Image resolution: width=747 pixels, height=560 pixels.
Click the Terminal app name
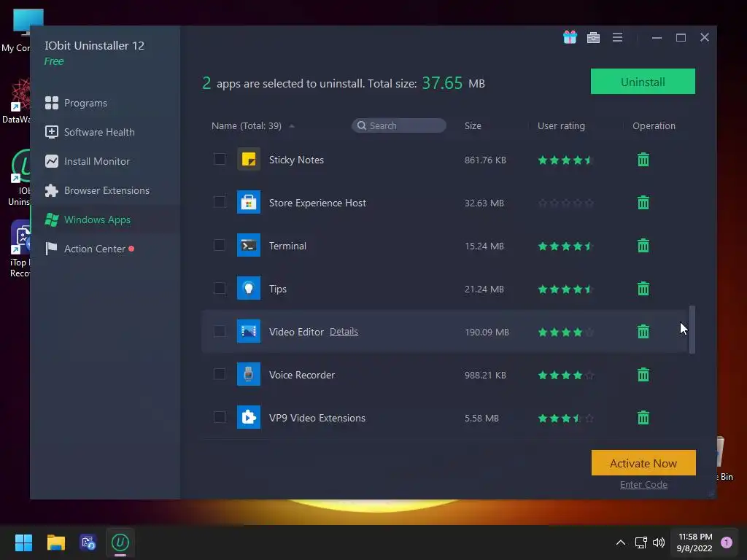click(x=287, y=246)
